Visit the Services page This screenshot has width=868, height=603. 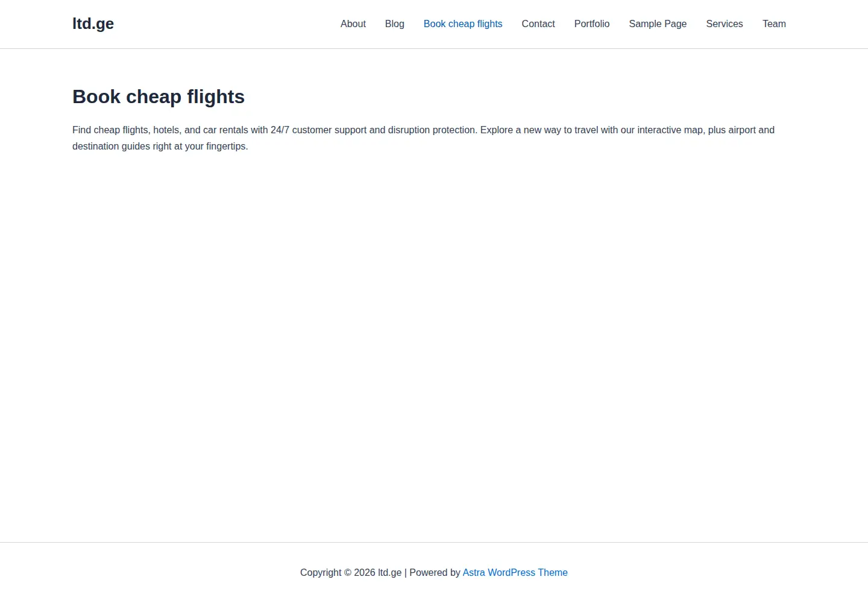(x=725, y=24)
